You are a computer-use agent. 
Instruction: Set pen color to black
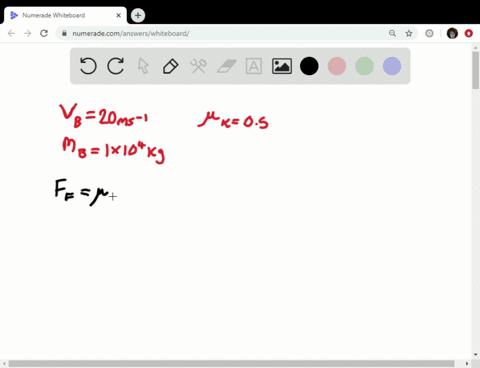click(x=309, y=66)
